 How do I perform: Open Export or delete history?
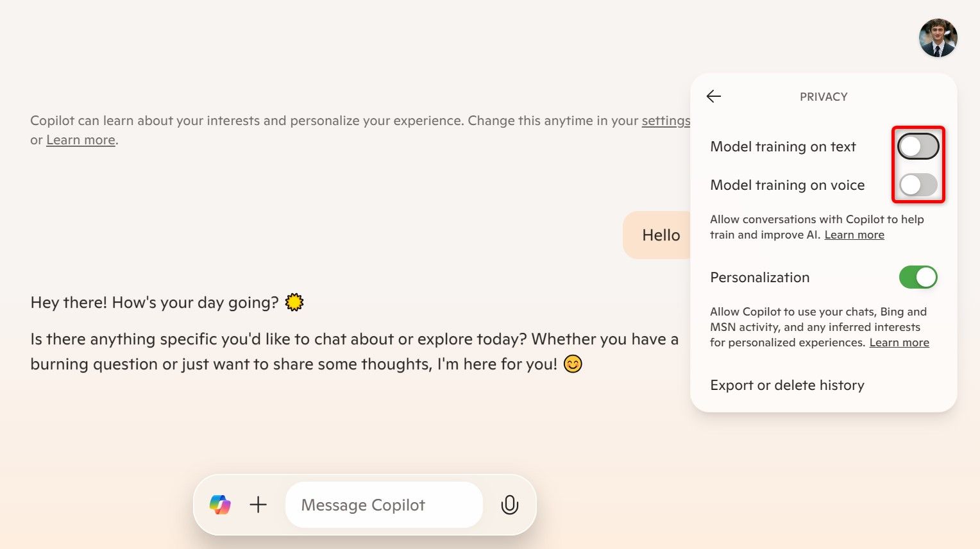click(787, 385)
